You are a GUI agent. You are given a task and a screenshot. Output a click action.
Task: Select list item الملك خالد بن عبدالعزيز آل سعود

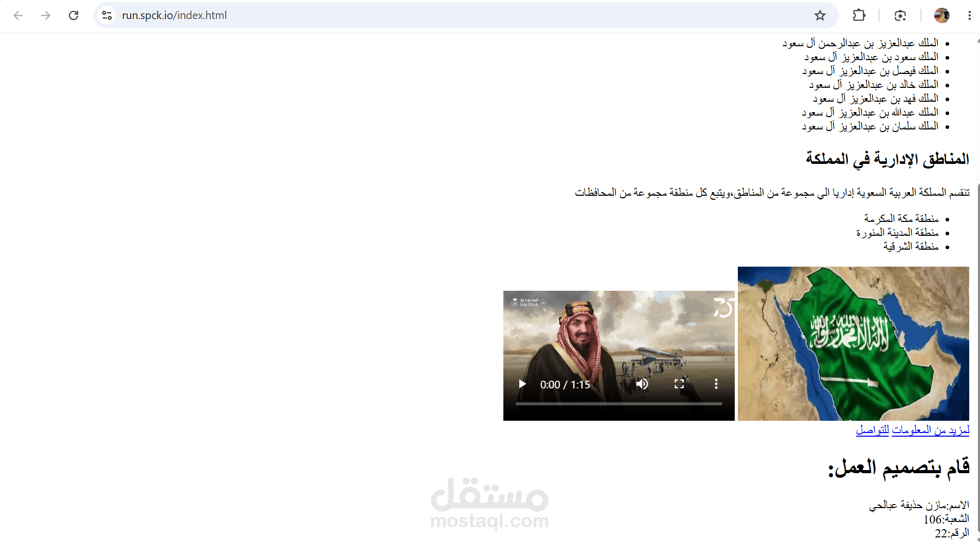[x=874, y=85]
